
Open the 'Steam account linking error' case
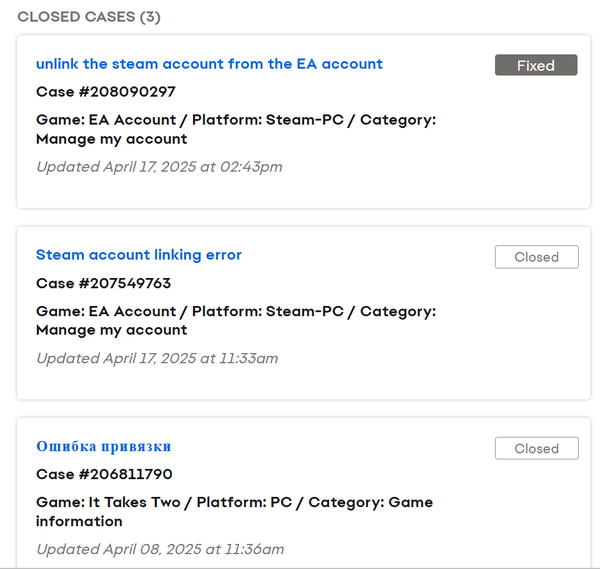coord(139,255)
